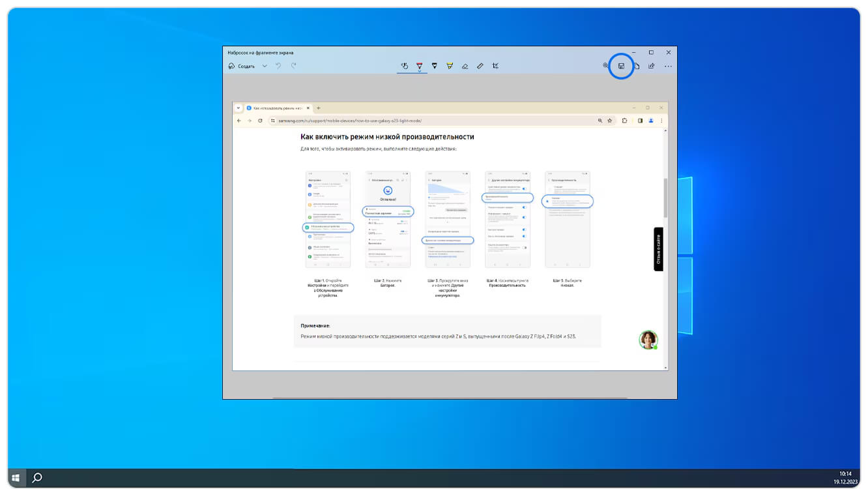Screen dimensions: 868x489
Task: Copy the snip to clipboard
Action: (637, 66)
